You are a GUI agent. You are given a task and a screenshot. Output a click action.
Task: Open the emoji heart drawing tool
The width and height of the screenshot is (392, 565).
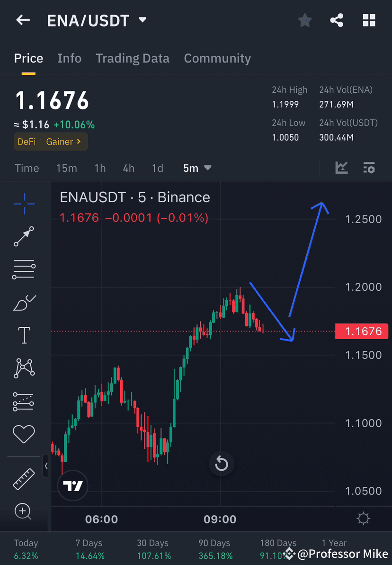pyautogui.click(x=24, y=434)
